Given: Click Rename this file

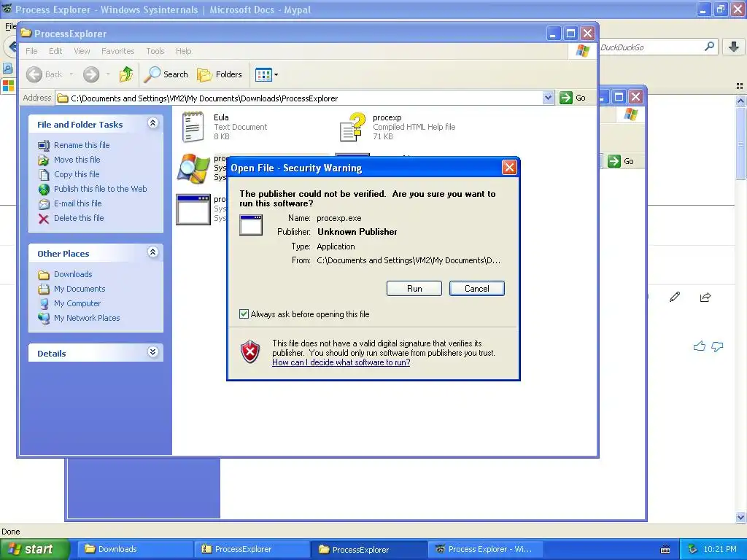Looking at the screenshot, I should point(82,145).
